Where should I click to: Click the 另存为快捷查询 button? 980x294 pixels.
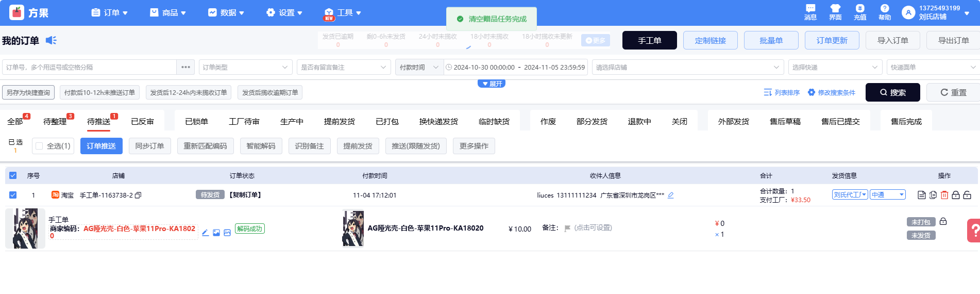click(28, 92)
